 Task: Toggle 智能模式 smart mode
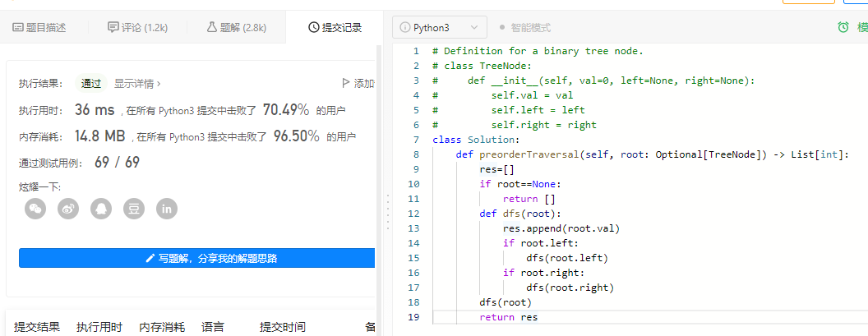tap(524, 27)
